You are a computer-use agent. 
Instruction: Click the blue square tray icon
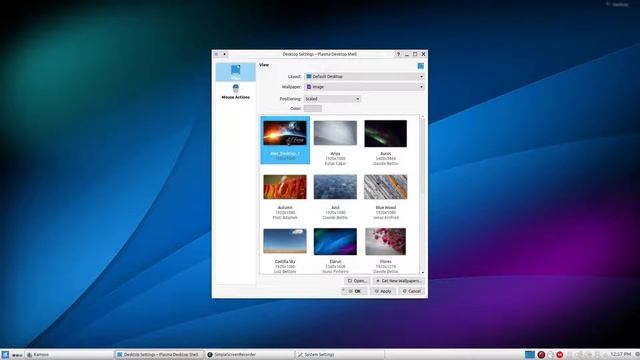[x=530, y=355]
